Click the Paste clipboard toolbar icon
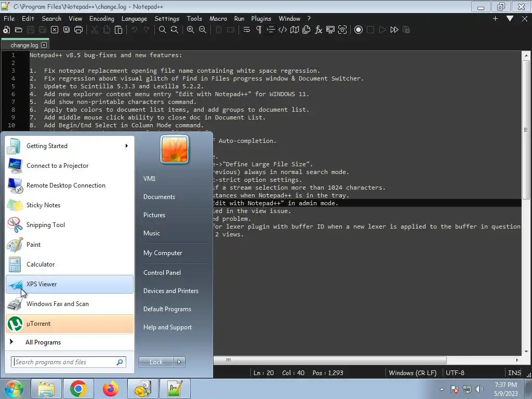Screen dimensions: 532x399 pyautogui.click(x=118, y=30)
